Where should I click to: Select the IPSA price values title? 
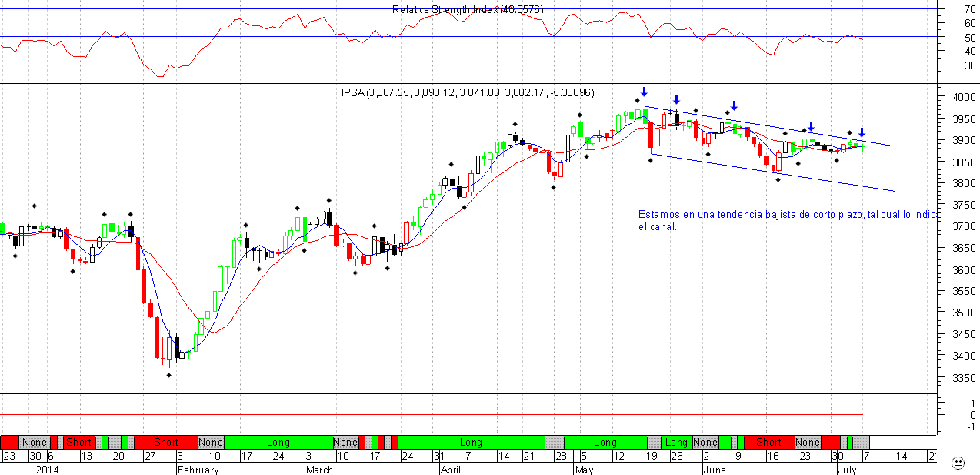tap(468, 92)
